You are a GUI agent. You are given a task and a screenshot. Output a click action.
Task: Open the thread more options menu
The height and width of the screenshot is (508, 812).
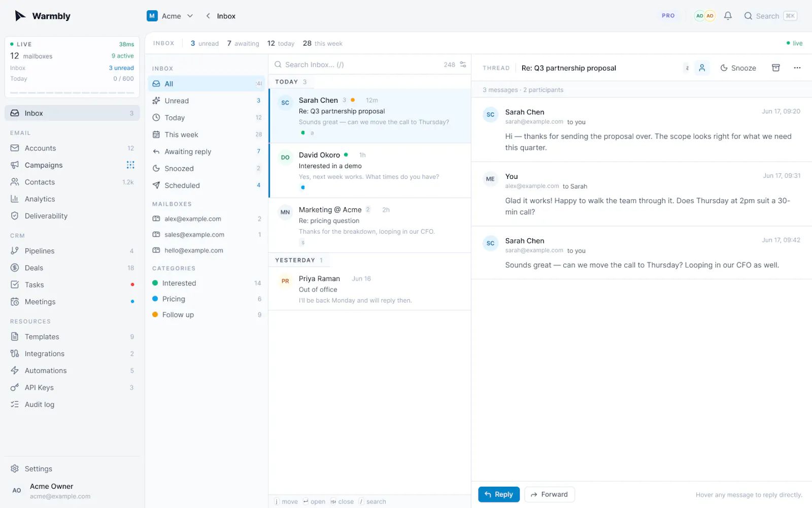(797, 68)
